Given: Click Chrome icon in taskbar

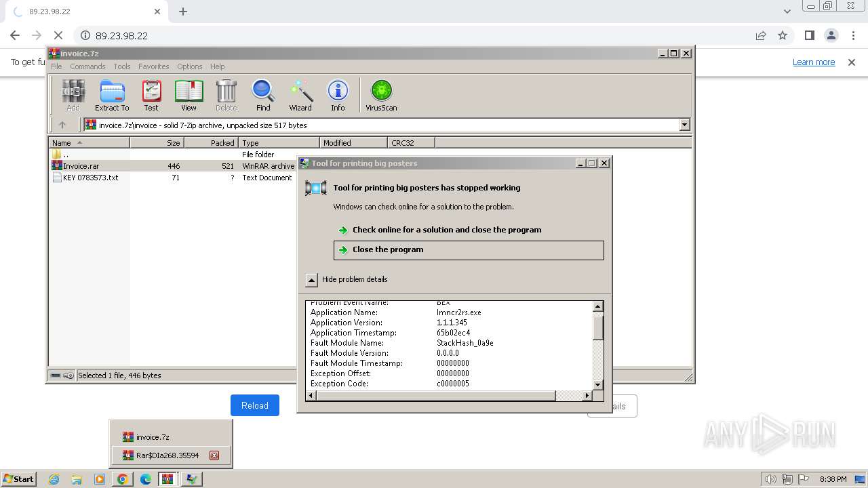Looking at the screenshot, I should (x=122, y=479).
